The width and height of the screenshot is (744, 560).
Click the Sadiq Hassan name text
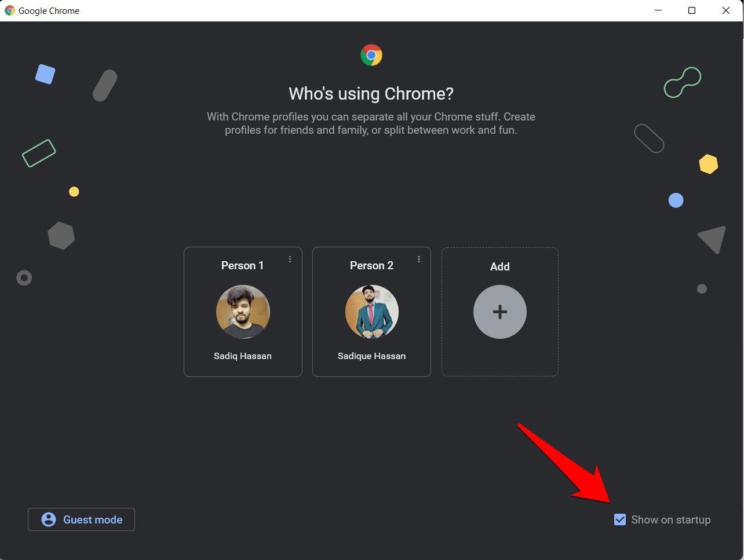click(242, 356)
